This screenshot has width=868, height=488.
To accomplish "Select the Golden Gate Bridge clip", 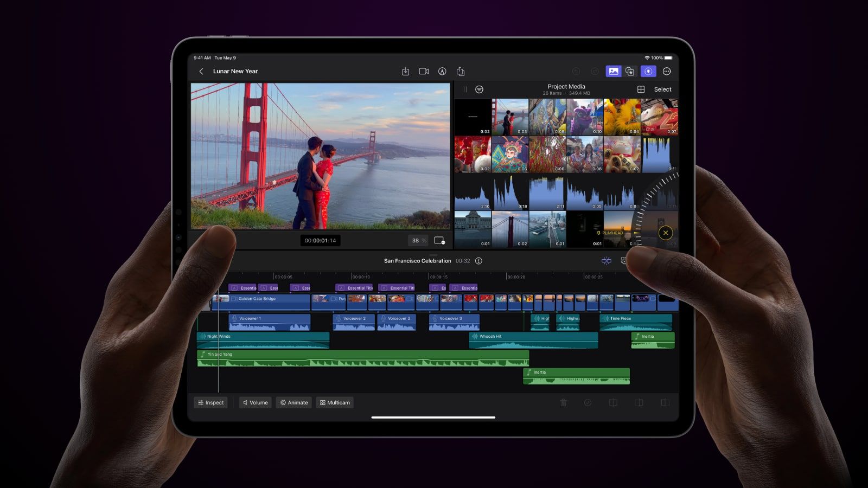I will [261, 302].
